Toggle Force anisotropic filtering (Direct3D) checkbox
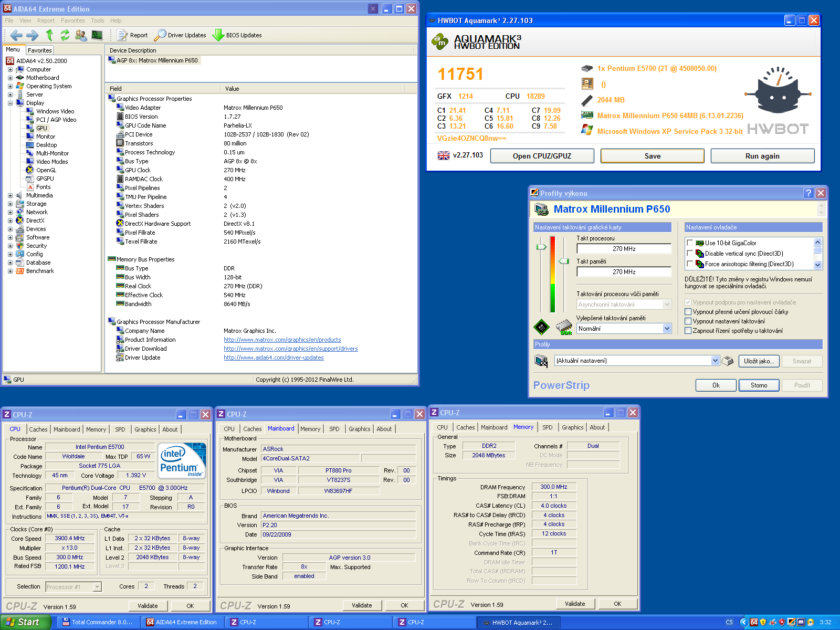 click(x=690, y=264)
